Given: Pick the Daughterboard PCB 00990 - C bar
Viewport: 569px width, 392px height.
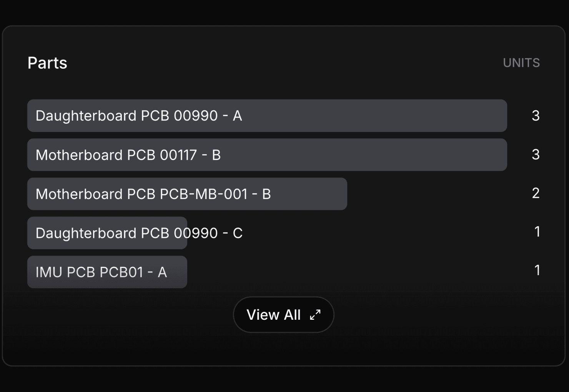Looking at the screenshot, I should pyautogui.click(x=107, y=233).
